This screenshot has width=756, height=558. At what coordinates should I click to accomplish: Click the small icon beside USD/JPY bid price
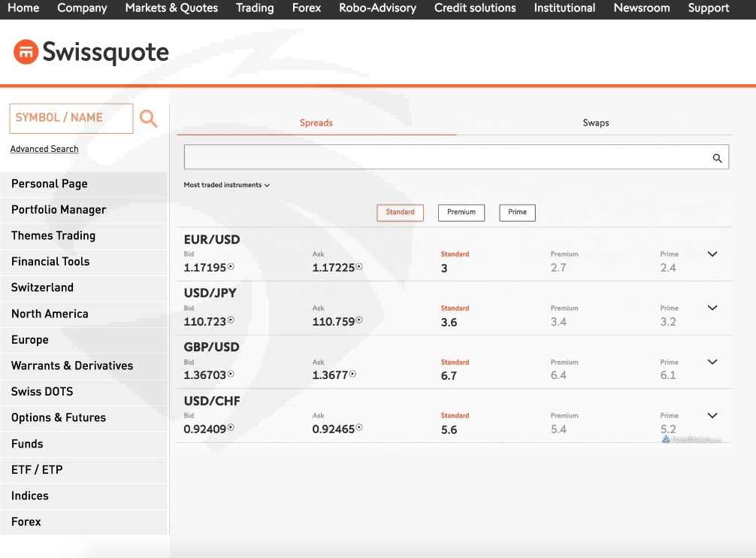tap(231, 320)
